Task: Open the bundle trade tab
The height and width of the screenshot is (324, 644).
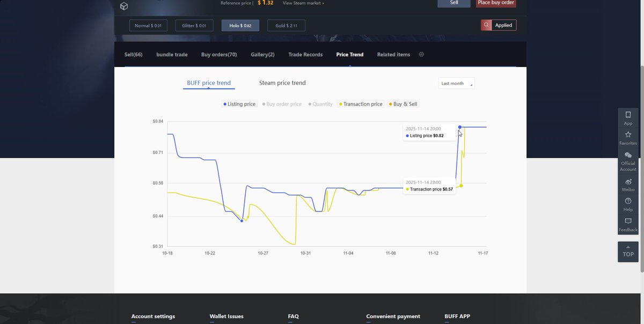Action: (x=172, y=55)
